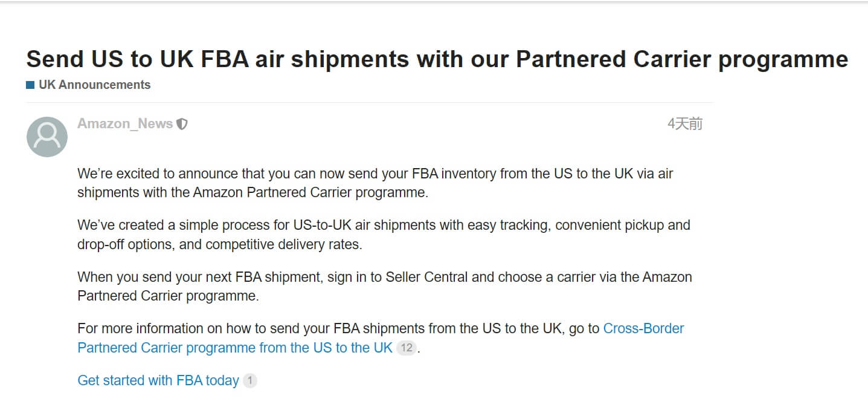Click the blue square category badge

(x=30, y=85)
